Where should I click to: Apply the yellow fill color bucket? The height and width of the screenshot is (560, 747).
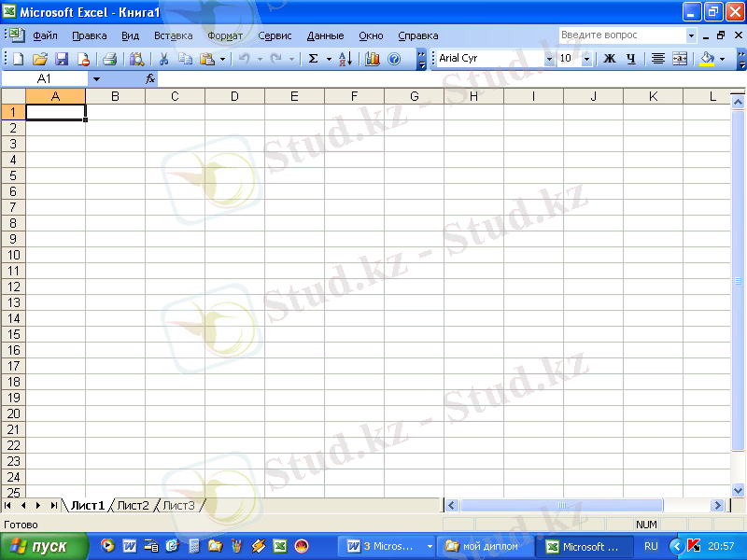pyautogui.click(x=708, y=59)
